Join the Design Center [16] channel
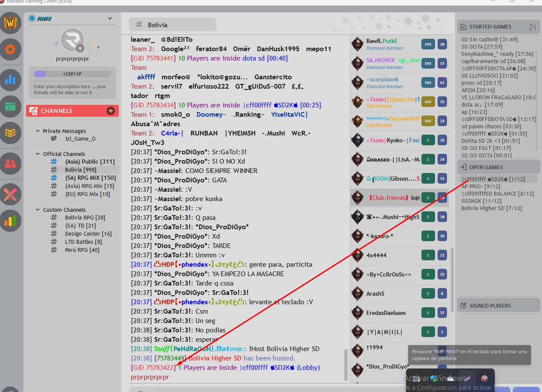Image resolution: width=542 pixels, height=392 pixels. tap(88, 234)
